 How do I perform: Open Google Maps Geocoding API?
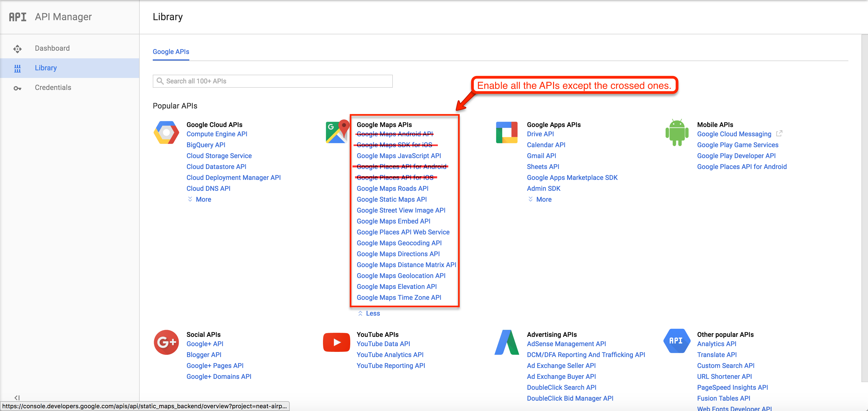tap(399, 243)
